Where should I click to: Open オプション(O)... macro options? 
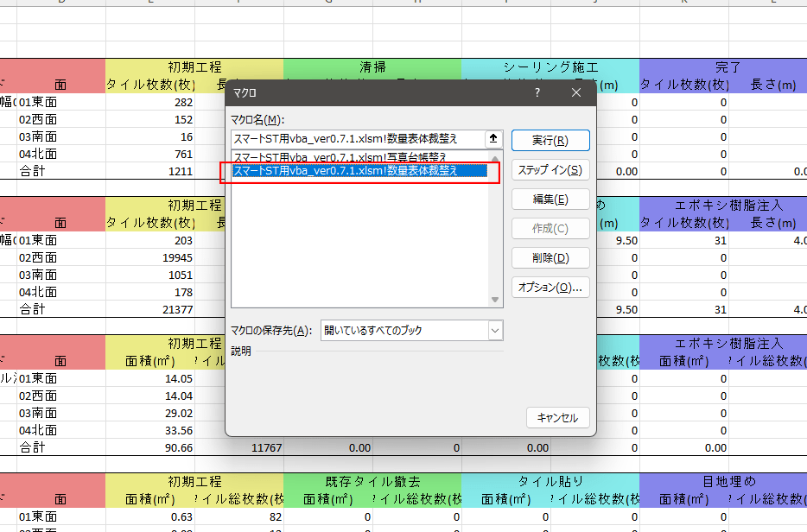pos(550,287)
